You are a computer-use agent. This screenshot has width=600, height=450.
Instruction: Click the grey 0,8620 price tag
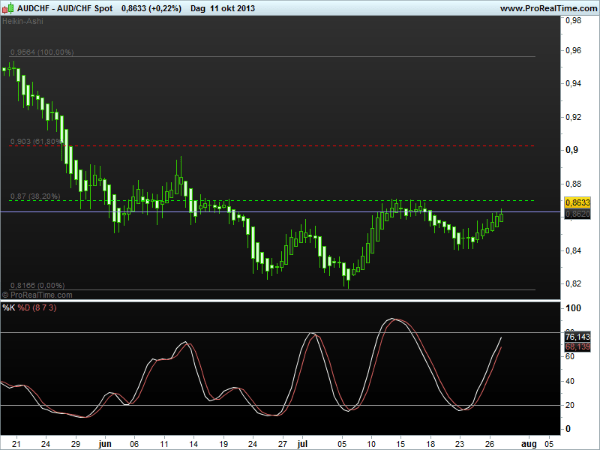click(x=577, y=214)
